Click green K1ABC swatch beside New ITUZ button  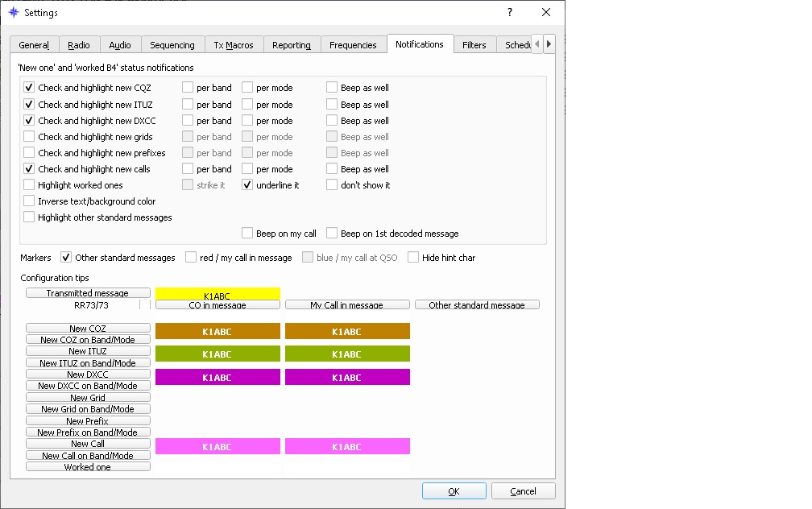click(x=217, y=354)
